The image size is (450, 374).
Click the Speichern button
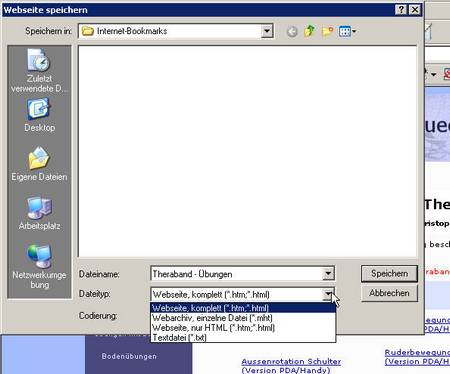click(x=389, y=274)
